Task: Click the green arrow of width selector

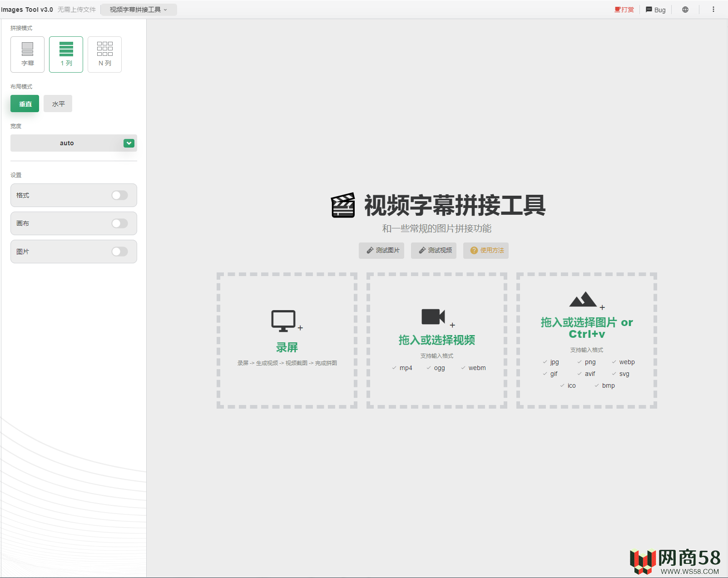Action: 129,143
